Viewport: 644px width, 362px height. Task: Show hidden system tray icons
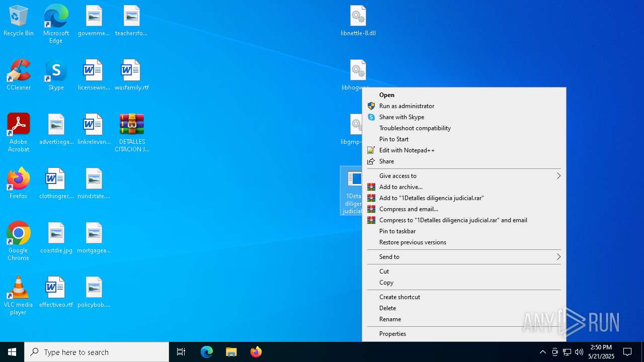542,352
